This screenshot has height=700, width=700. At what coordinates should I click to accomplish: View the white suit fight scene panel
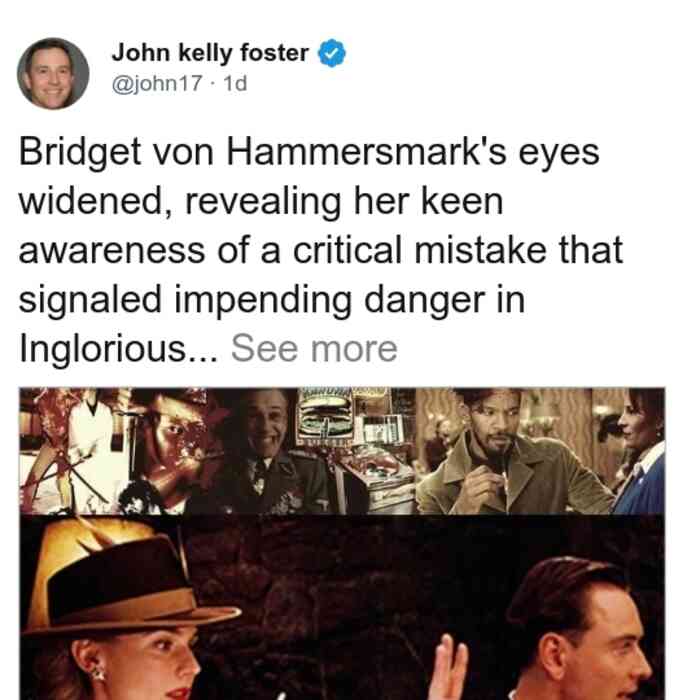tap(76, 451)
